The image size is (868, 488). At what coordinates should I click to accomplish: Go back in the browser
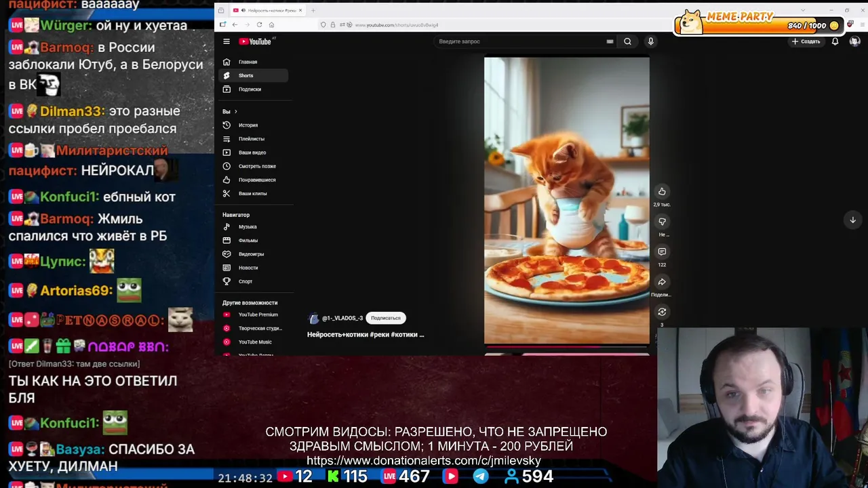click(235, 24)
